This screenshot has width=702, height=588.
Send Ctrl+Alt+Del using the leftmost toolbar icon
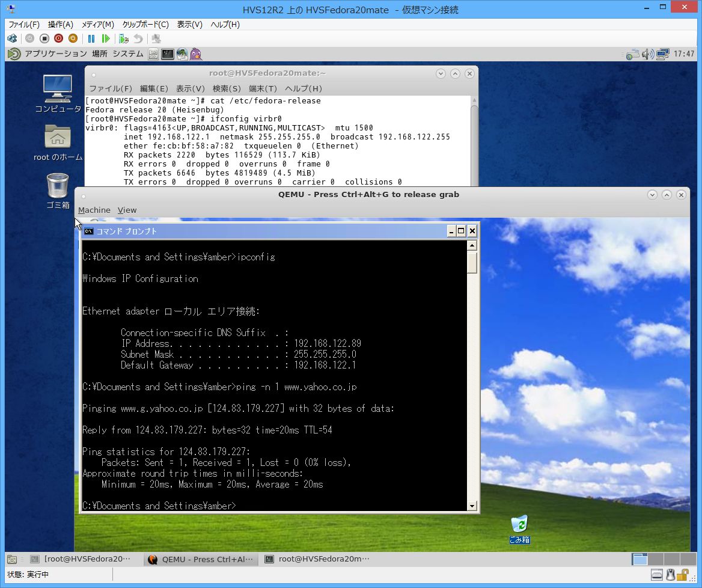coord(12,38)
